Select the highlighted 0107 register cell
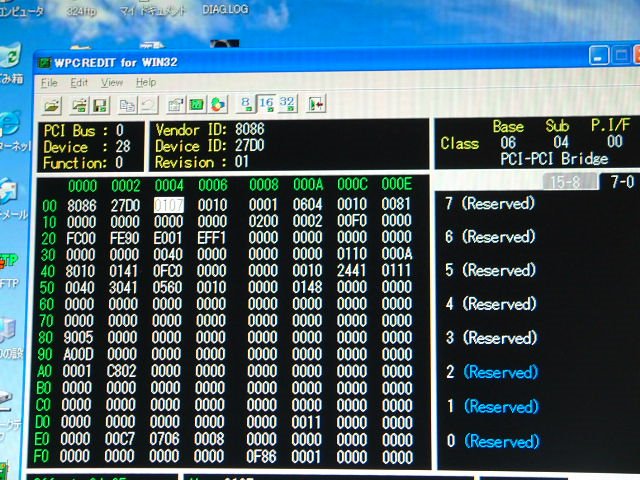The width and height of the screenshot is (640, 480). (x=169, y=205)
